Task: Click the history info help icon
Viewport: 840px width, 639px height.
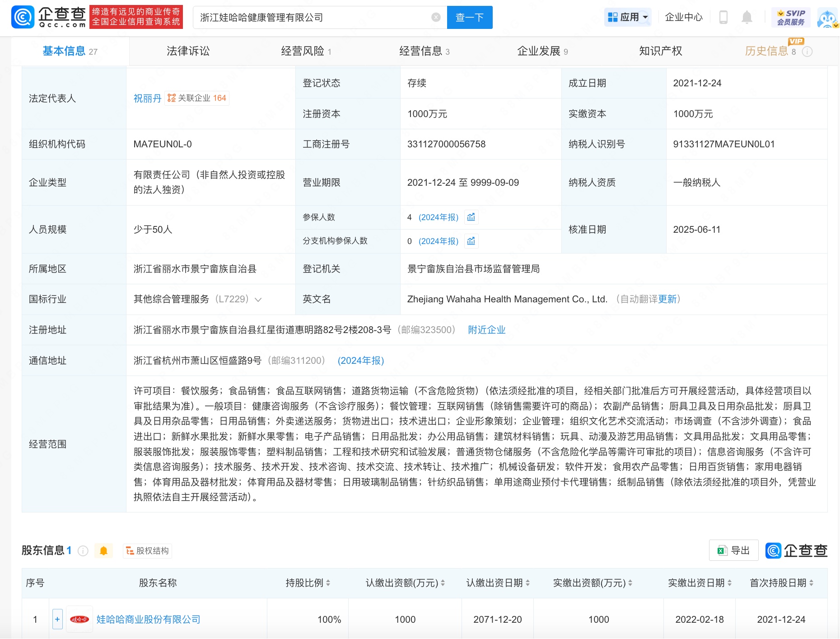Action: click(807, 52)
